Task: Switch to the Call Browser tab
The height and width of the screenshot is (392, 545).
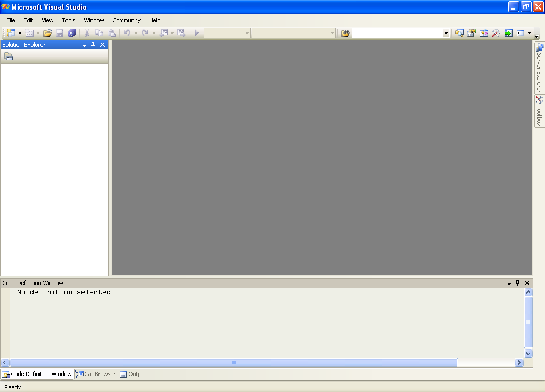Action: 96,374
